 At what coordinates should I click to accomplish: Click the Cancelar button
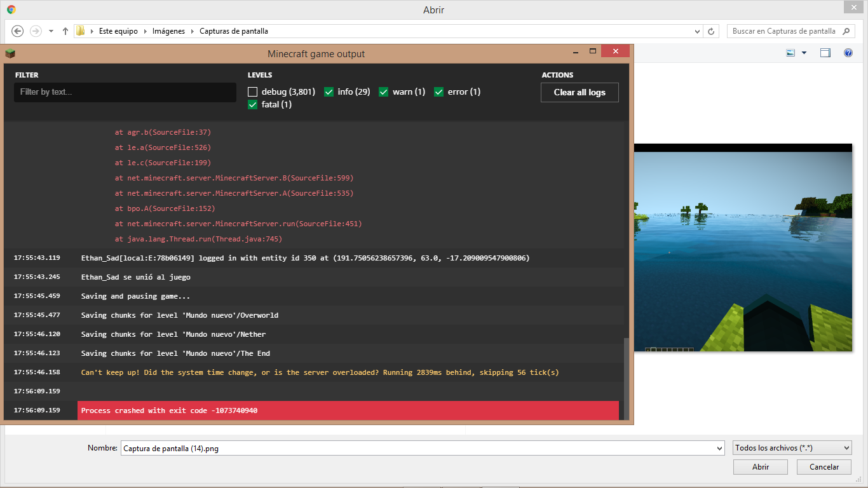pyautogui.click(x=824, y=467)
